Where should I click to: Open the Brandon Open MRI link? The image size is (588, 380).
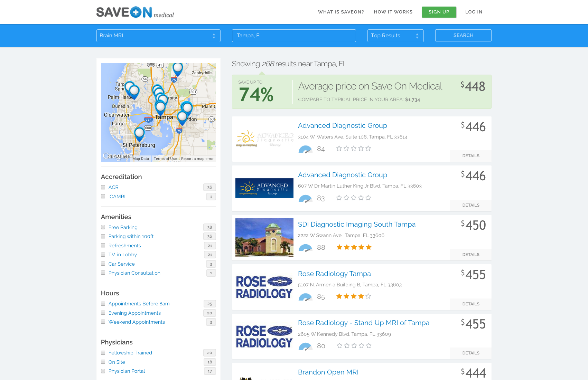click(328, 372)
